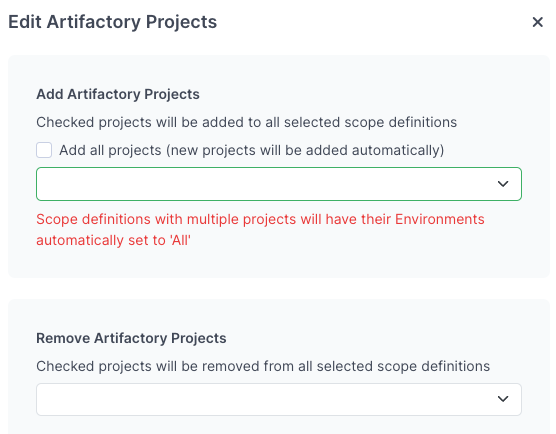Screen dimensions: 556x434
Task: Expand the Remove Artifactory Projects dropdown arrow
Action: tap(503, 399)
